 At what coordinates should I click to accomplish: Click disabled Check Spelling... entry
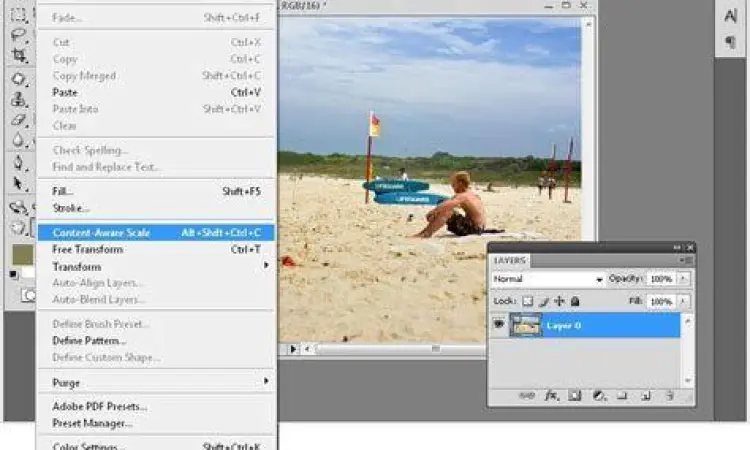tap(156, 150)
